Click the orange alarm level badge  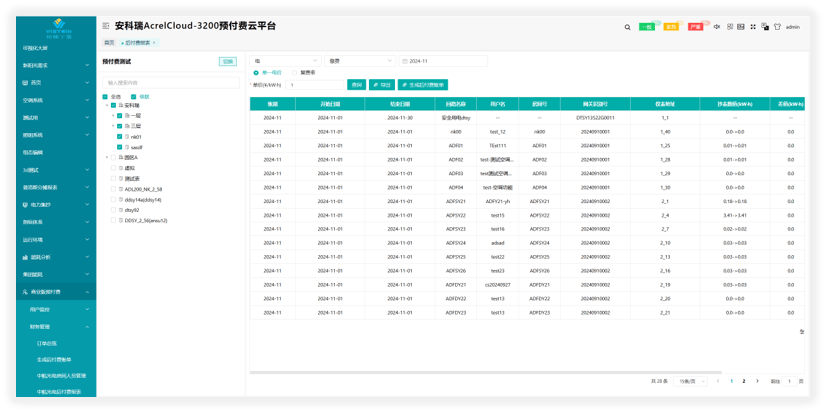(671, 27)
